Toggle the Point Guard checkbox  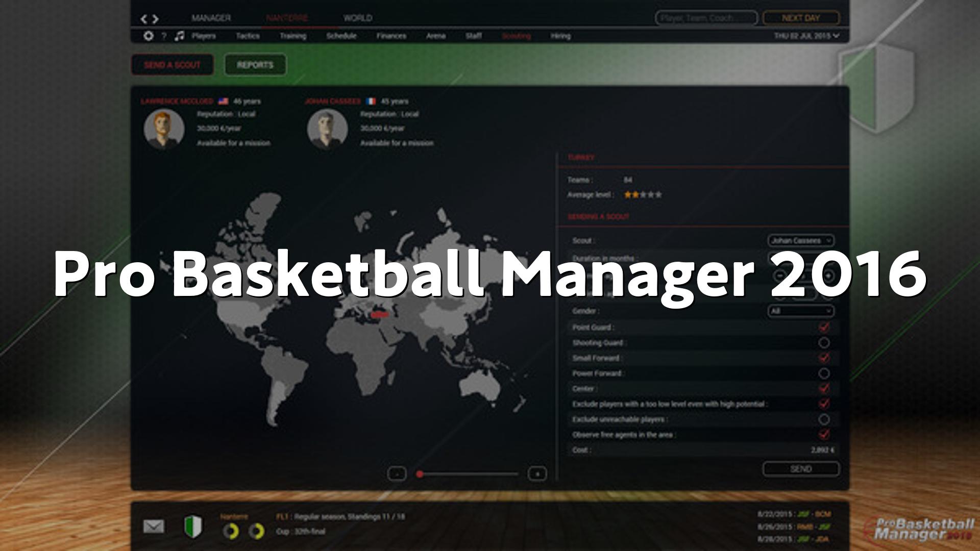(823, 327)
